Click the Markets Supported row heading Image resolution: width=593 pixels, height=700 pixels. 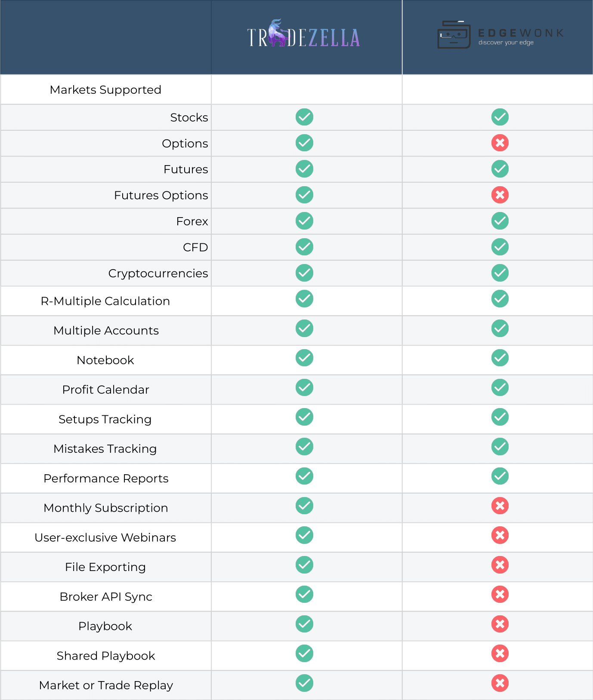[x=105, y=90]
